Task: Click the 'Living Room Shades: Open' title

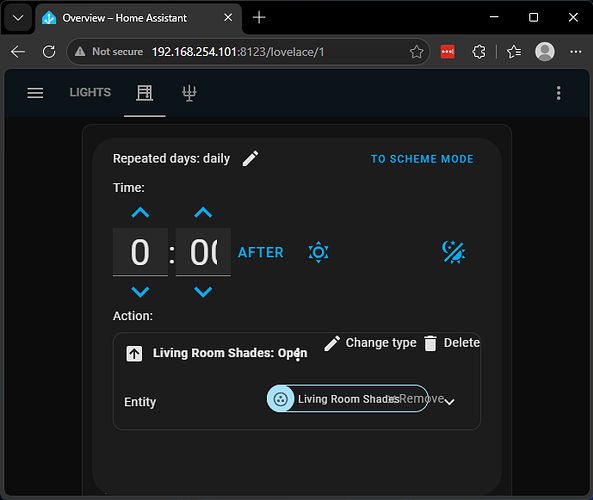Action: [x=230, y=353]
